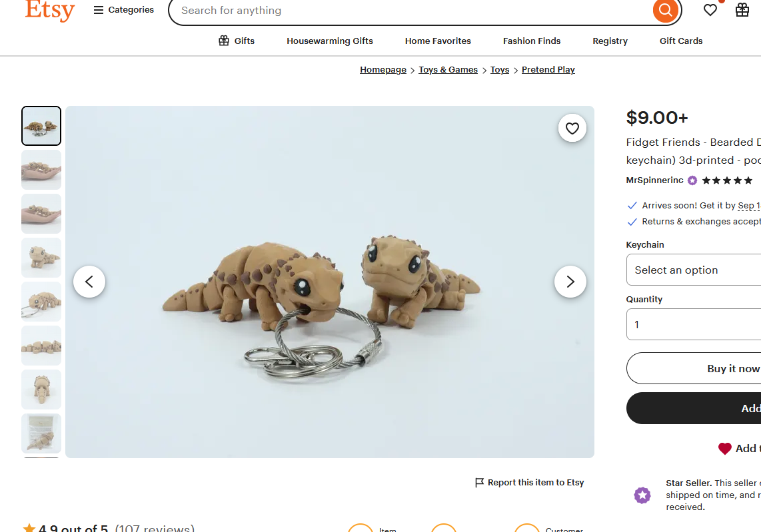Select the second product thumbnail image
The width and height of the screenshot is (761, 532).
point(41,170)
